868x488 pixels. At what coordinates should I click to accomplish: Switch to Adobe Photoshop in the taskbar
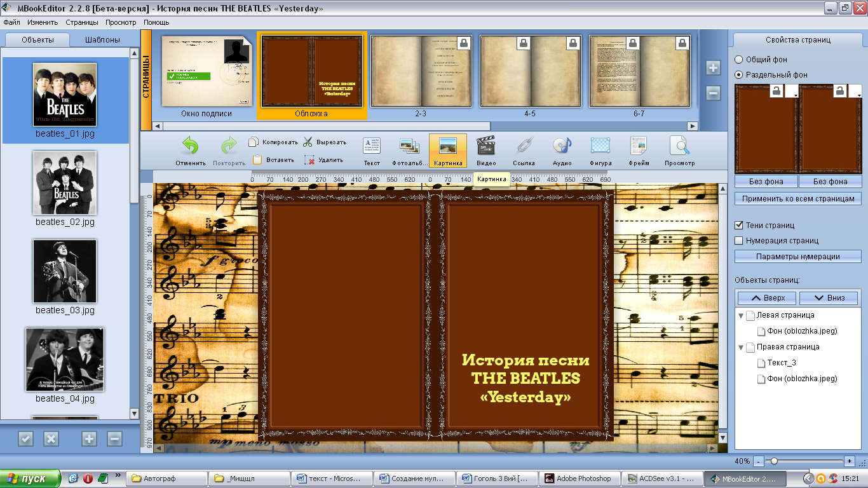point(578,478)
